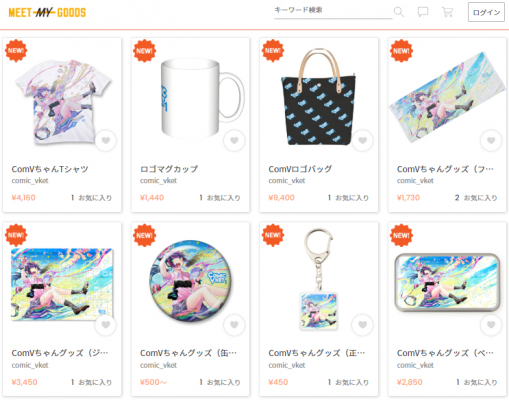Click heart on the ¥500 can badge
The height and width of the screenshot is (400, 509).
click(x=234, y=325)
